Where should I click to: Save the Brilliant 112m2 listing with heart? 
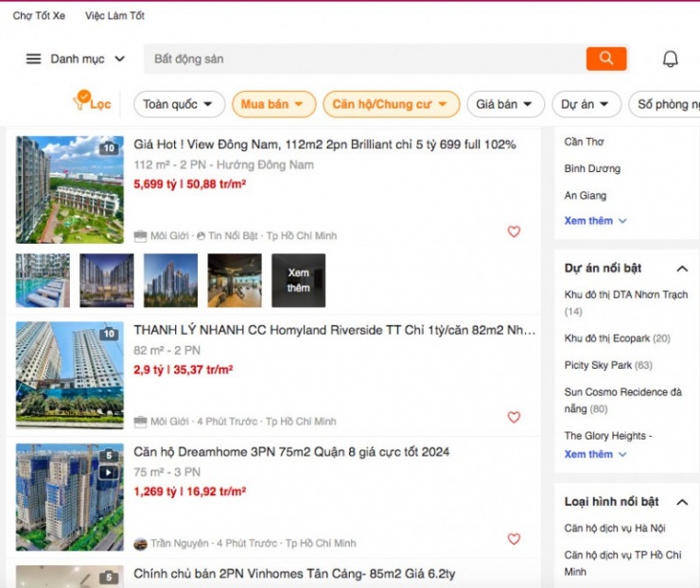(514, 232)
